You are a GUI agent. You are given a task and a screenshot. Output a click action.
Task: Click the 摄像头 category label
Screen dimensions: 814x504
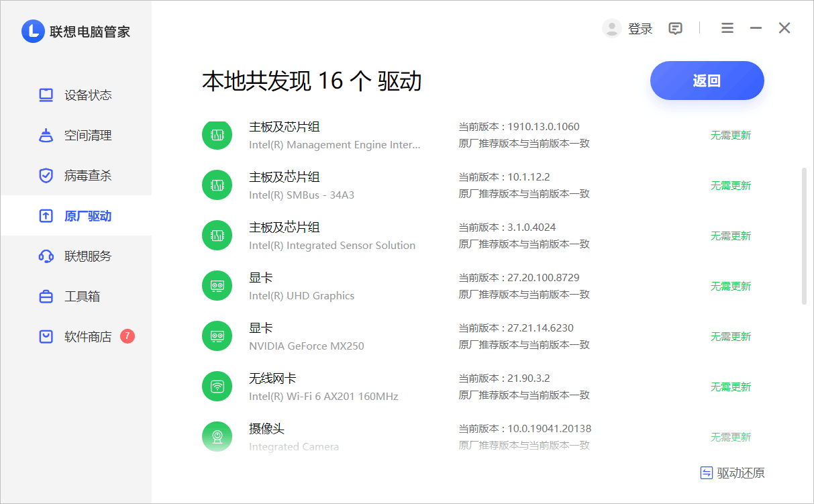pos(267,429)
